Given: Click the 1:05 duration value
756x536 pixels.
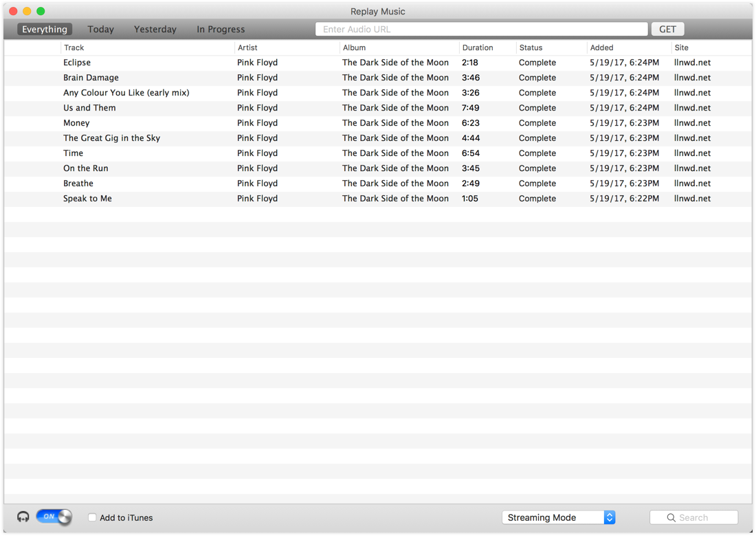Looking at the screenshot, I should point(469,199).
